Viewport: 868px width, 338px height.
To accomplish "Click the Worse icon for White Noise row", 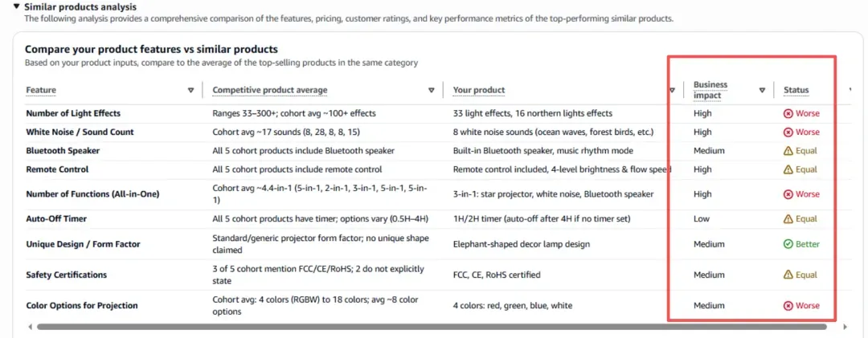I will point(788,132).
